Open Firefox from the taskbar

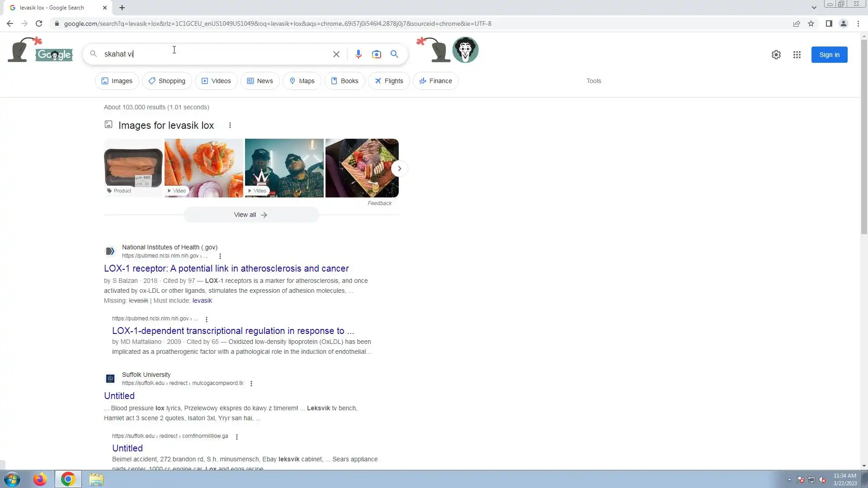point(40,479)
